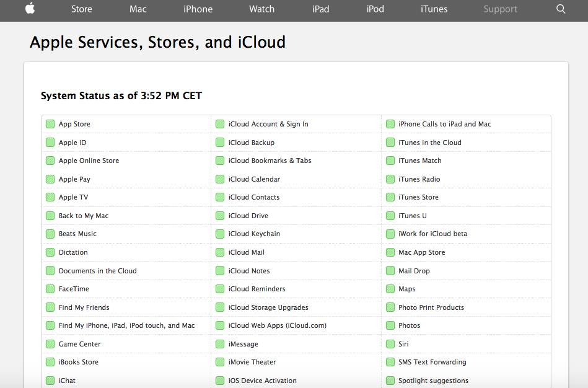Select the Spotlight suggestions text

pyautogui.click(x=434, y=381)
